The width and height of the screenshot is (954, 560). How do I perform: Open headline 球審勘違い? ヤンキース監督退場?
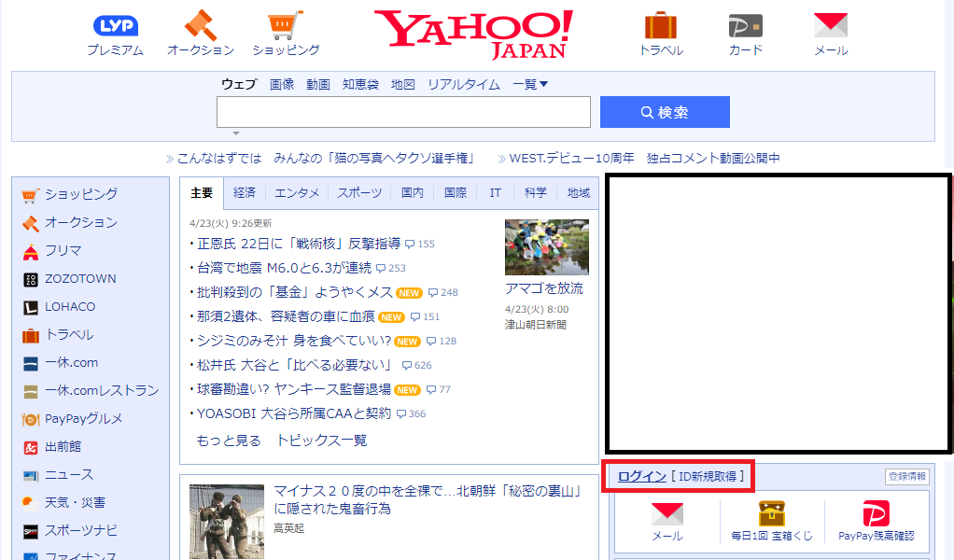[294, 390]
